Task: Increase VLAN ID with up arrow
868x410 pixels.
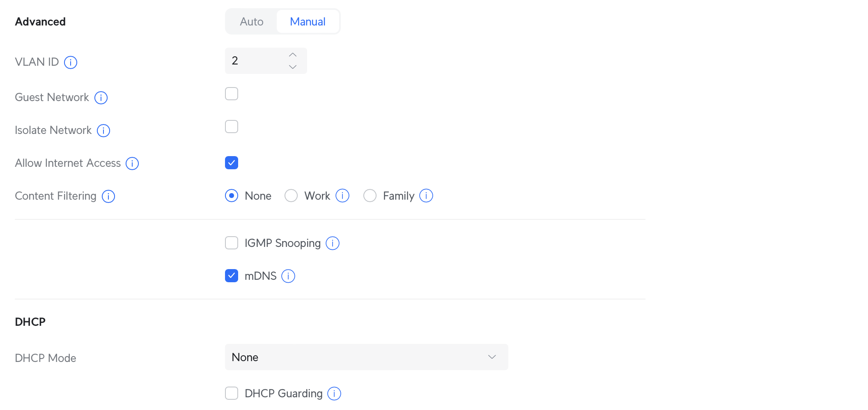Action: coord(293,55)
